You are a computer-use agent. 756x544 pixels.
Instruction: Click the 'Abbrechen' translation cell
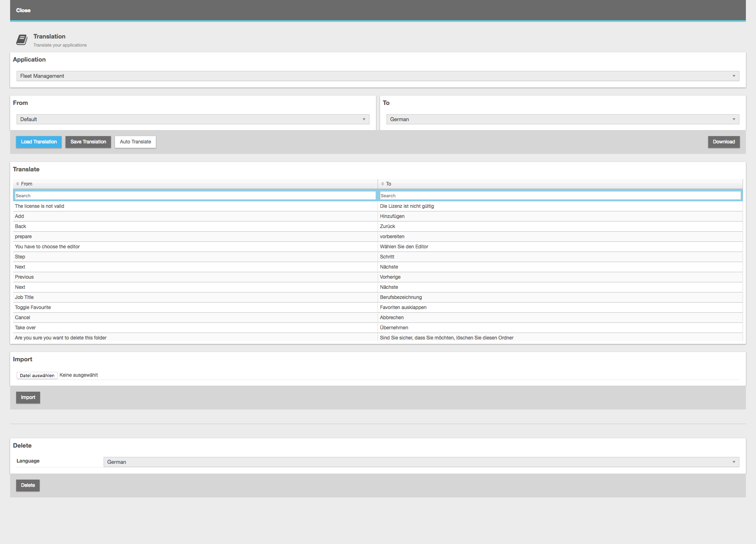pos(560,318)
